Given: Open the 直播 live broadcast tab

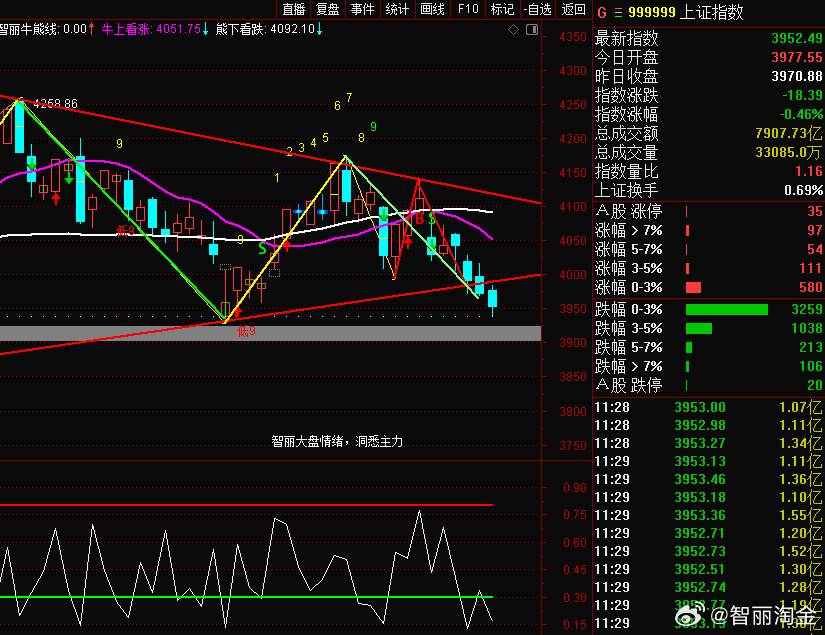Looking at the screenshot, I should point(294,9).
